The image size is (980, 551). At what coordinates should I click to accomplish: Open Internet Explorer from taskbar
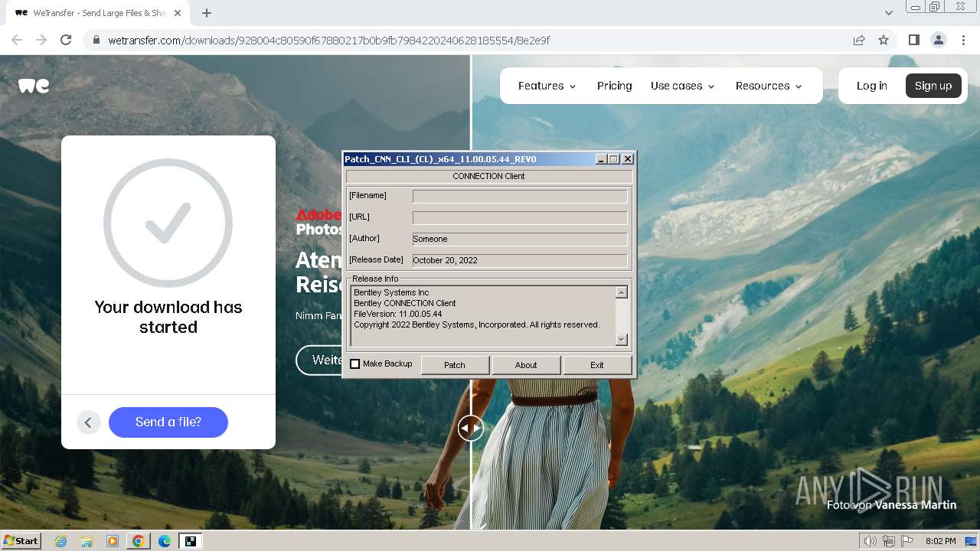coord(61,541)
